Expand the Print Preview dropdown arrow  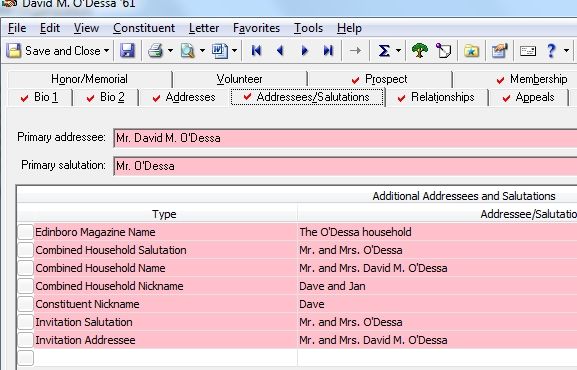[x=202, y=50]
